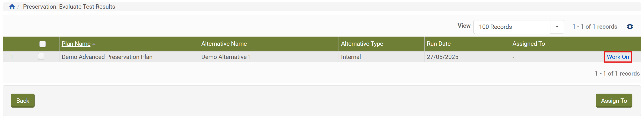Click the 27/05/2025 run date cell
The image size is (644, 122).
[442, 57]
